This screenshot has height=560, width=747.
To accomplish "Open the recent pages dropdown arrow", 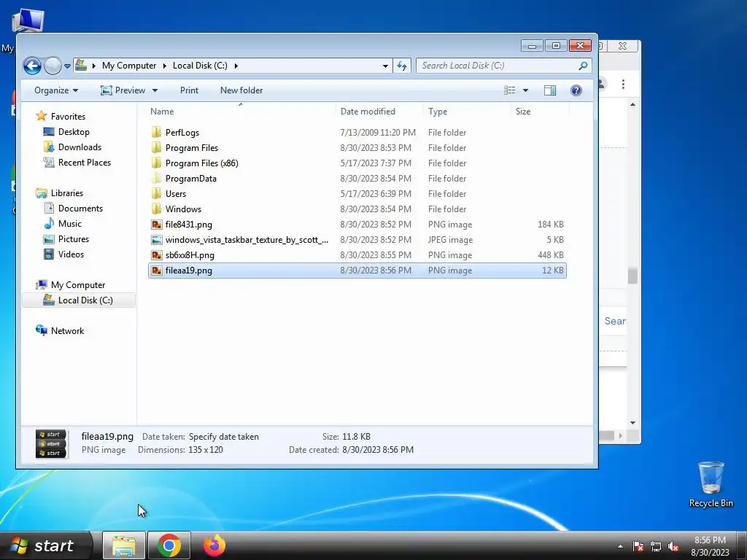I will [x=68, y=66].
